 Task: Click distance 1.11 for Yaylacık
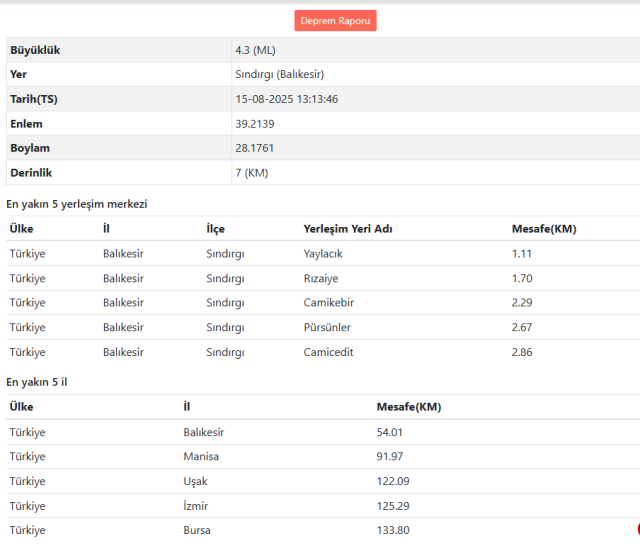pos(522,254)
